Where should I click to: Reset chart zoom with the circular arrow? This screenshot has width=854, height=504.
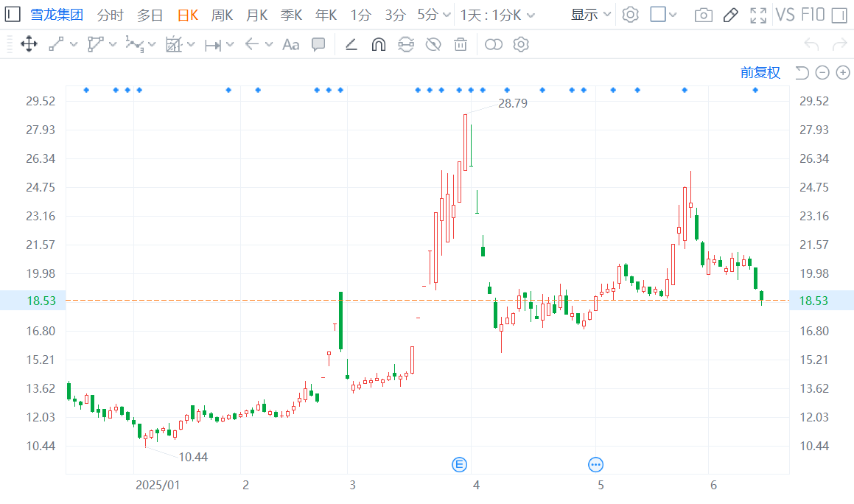coord(802,72)
